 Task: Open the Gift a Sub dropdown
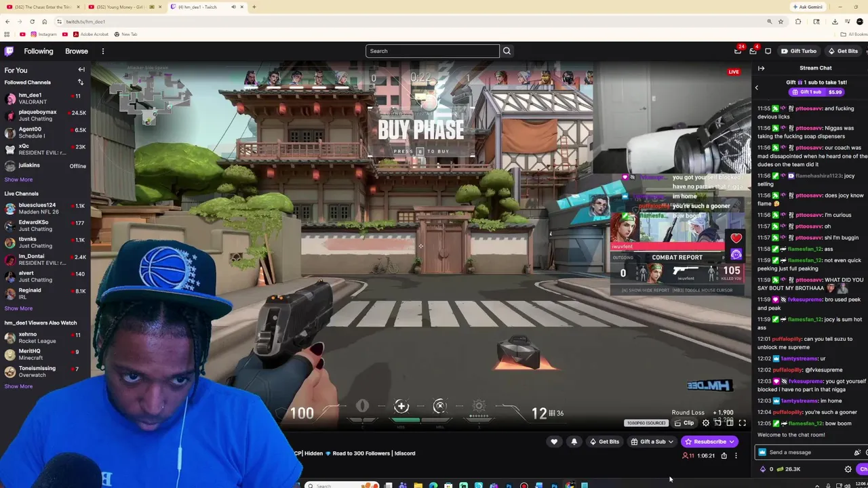[x=652, y=442]
